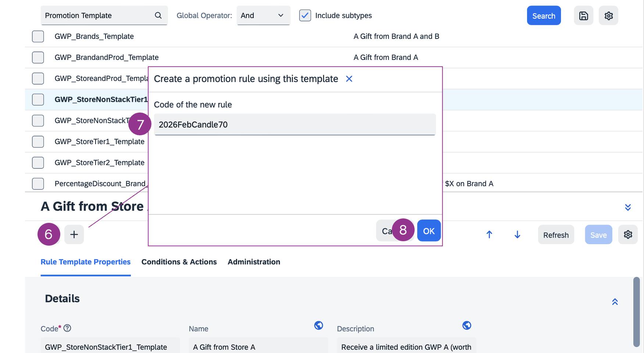Viewport: 644px width, 353px height.
Task: Confirm the new rule with OK
Action: click(x=429, y=231)
